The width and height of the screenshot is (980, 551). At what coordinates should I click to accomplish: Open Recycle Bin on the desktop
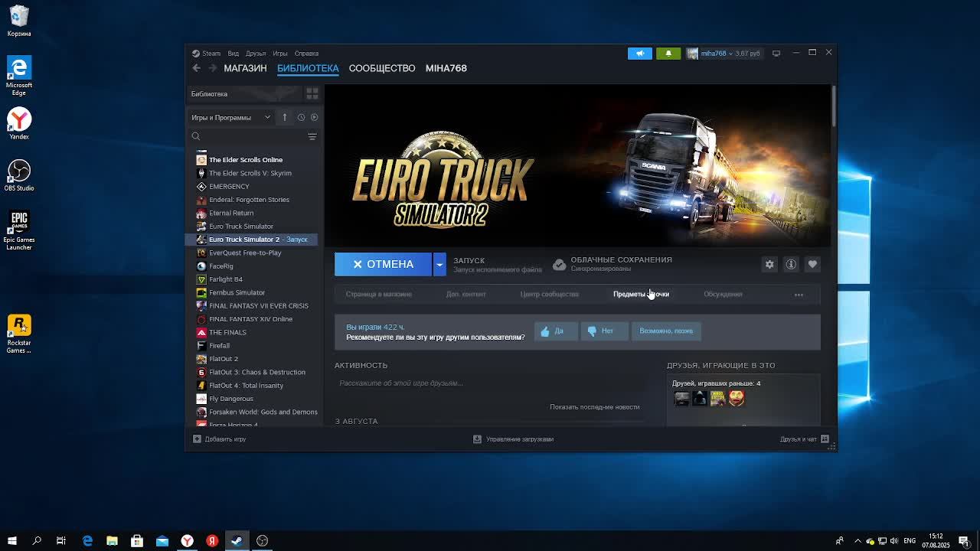(x=19, y=21)
